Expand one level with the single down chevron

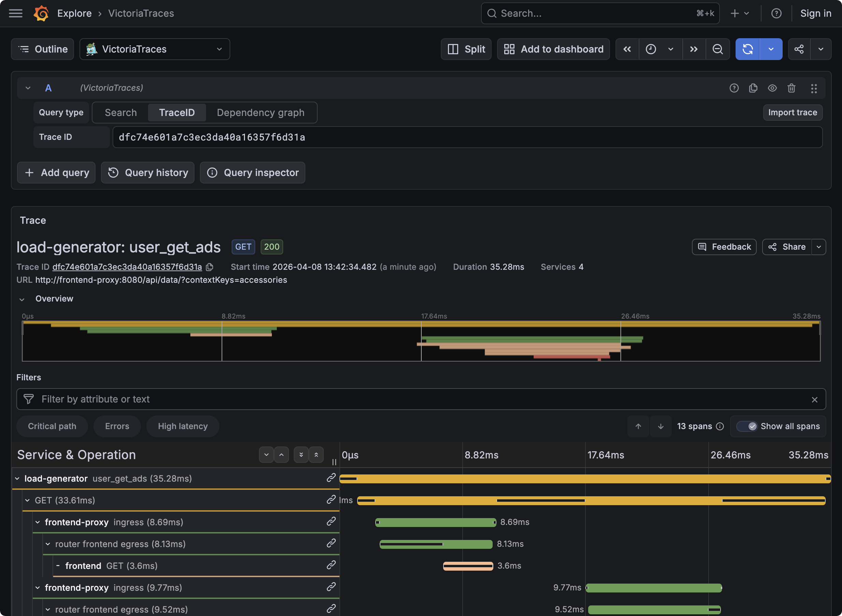(x=266, y=455)
